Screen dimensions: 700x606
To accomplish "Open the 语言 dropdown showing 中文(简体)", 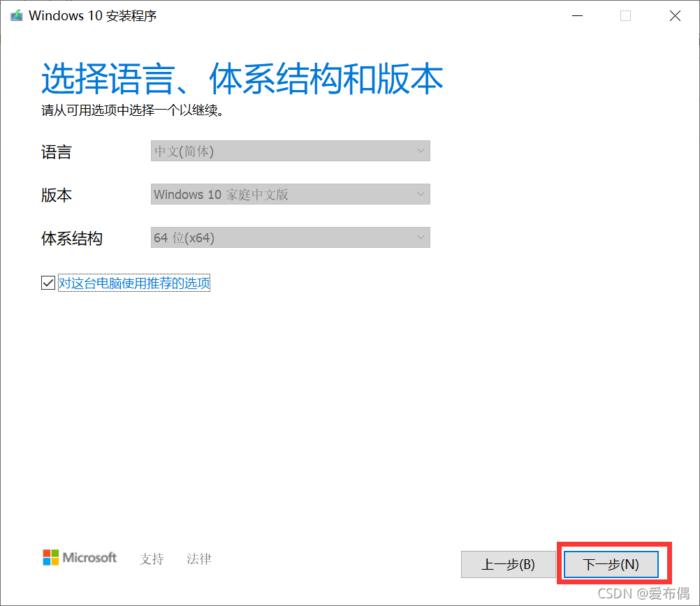I will click(x=290, y=151).
